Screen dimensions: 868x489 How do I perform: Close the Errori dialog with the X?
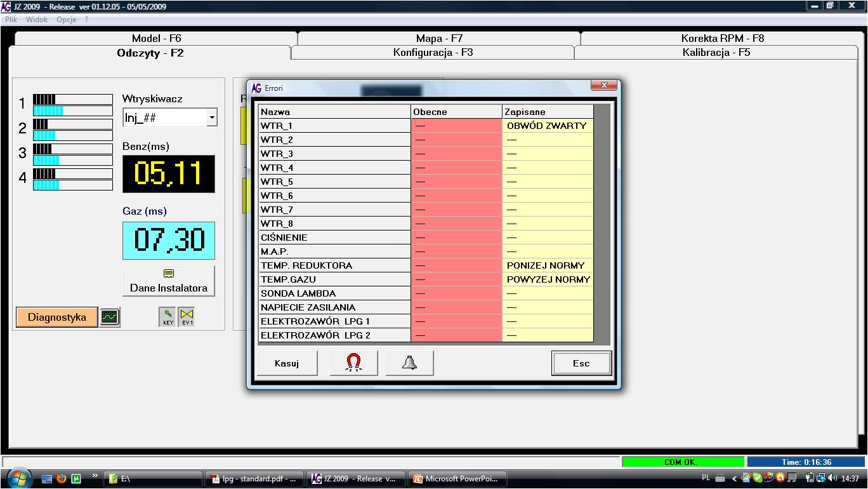[x=603, y=85]
